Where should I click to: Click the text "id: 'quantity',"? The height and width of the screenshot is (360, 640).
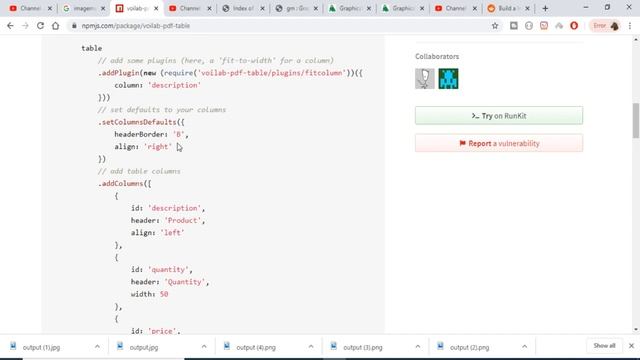162,269
